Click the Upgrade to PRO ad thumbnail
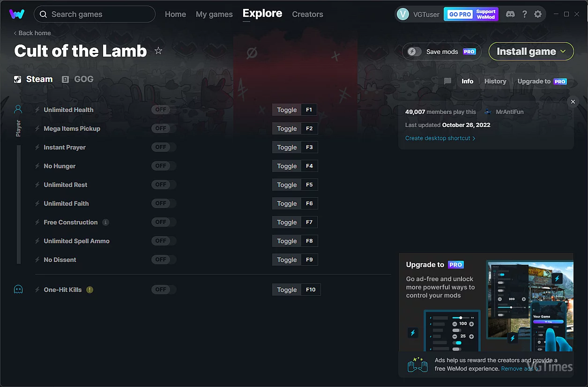Viewport: 588px width, 387px height. pos(486,303)
